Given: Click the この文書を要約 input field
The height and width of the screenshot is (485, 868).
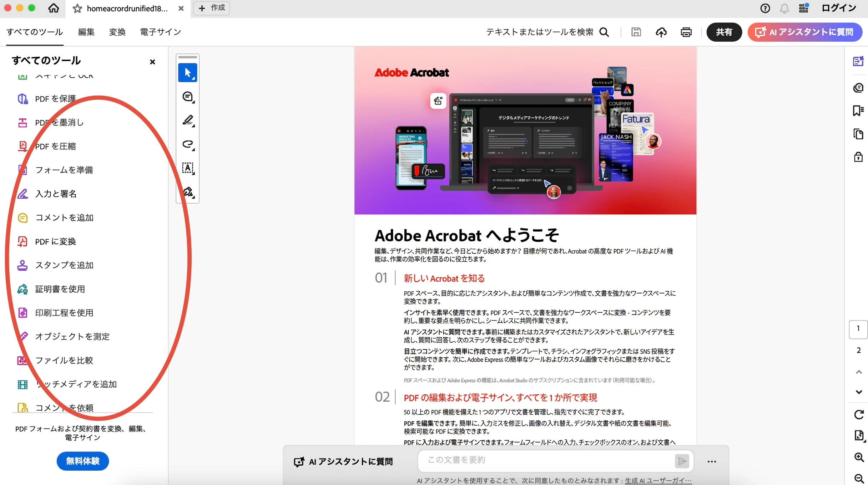Looking at the screenshot, I should point(546,460).
